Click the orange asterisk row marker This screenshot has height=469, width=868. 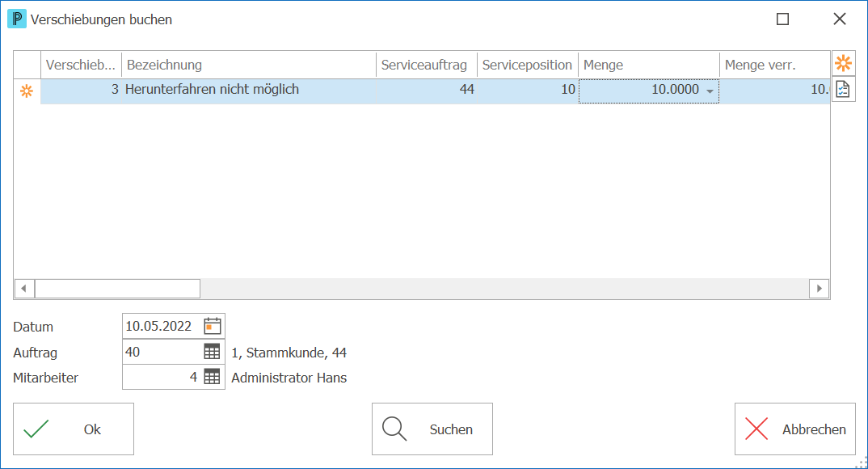point(27,91)
